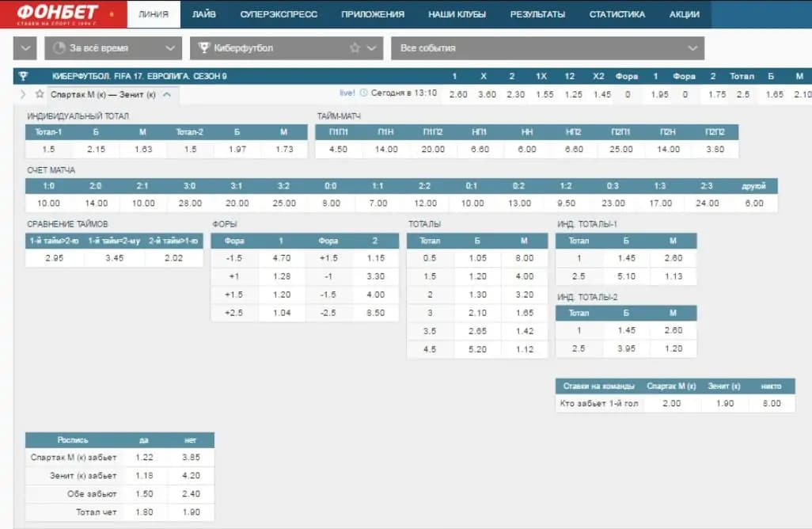Screen dimensions: 812x529
Task: Select individual total-1 over odds 2.15
Action: click(x=97, y=149)
